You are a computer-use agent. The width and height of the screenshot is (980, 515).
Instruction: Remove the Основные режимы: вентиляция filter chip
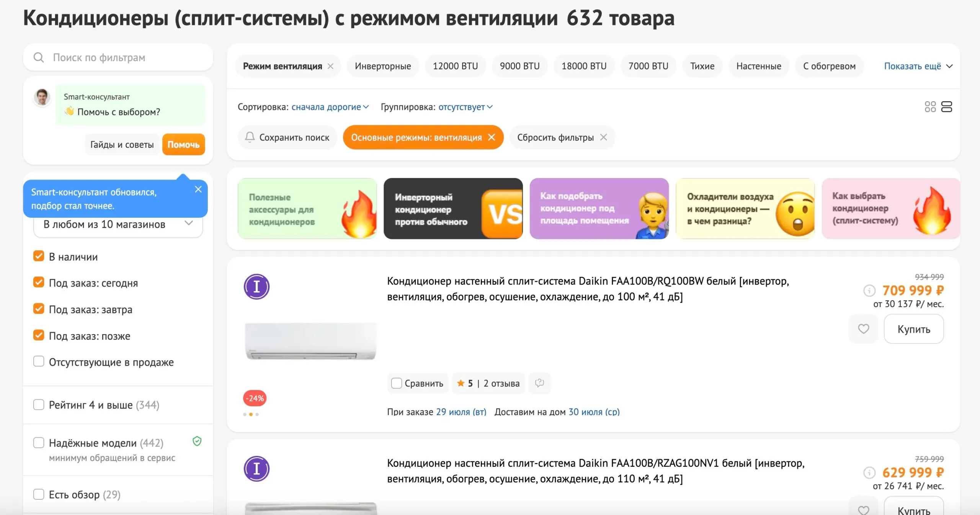(492, 137)
